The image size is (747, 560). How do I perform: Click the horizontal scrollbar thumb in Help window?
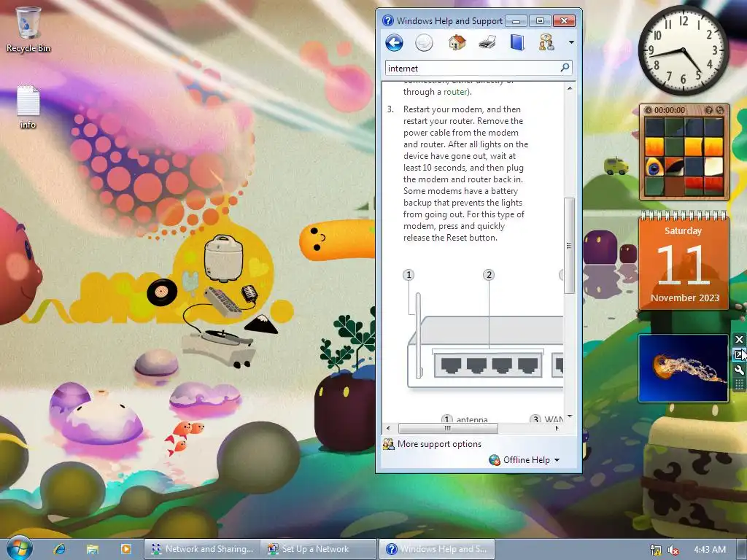pos(448,428)
